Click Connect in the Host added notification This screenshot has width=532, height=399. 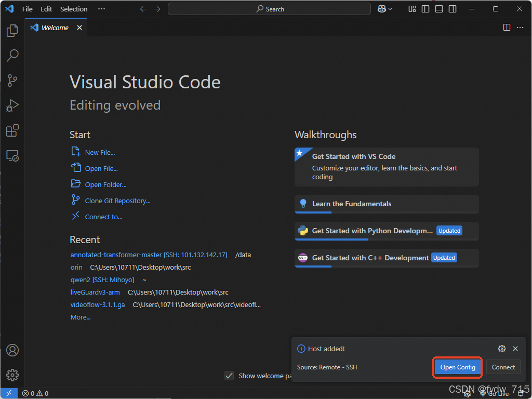pyautogui.click(x=503, y=367)
